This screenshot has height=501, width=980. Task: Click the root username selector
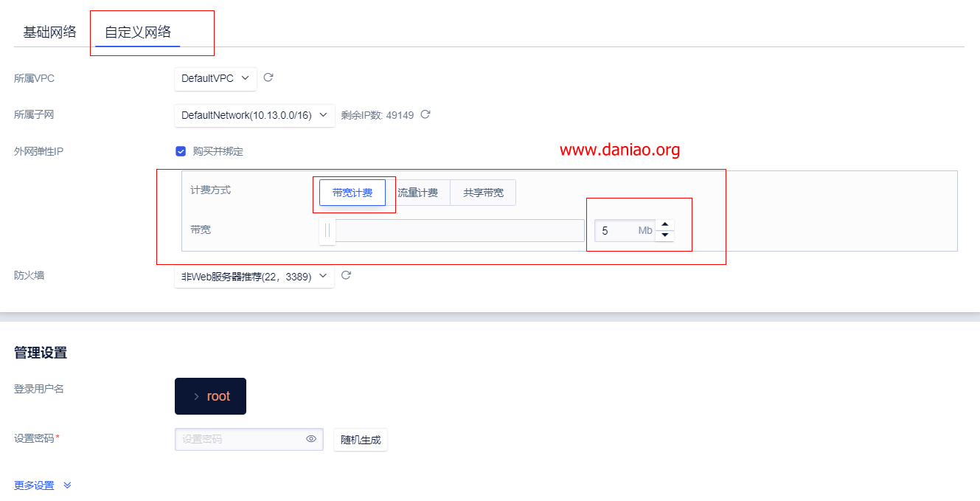pyautogui.click(x=210, y=396)
